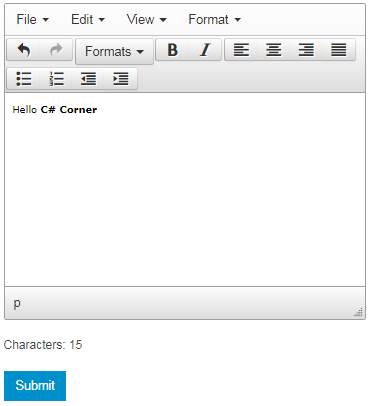The image size is (371, 406).
Task: Align text to the right
Action: 306,50
